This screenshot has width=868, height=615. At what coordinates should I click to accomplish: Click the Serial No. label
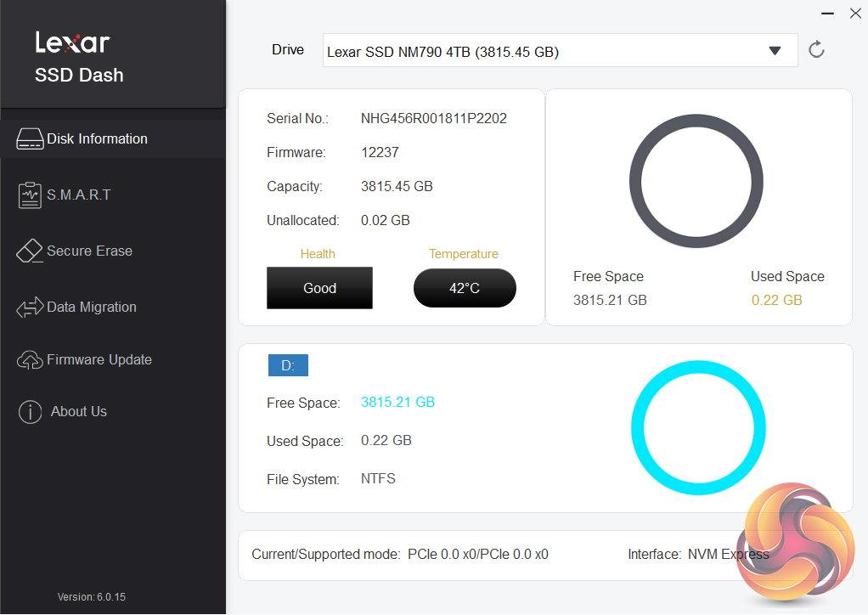coord(297,118)
